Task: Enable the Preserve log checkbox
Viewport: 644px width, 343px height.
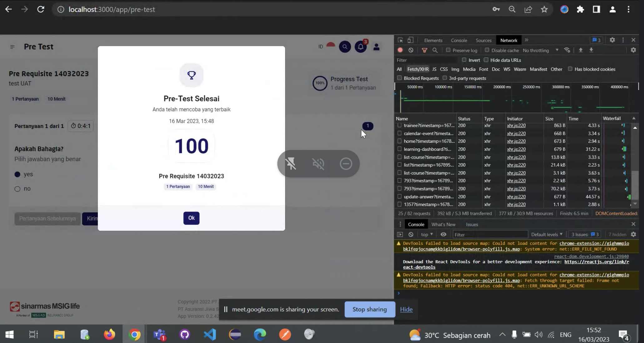Action: (448, 50)
